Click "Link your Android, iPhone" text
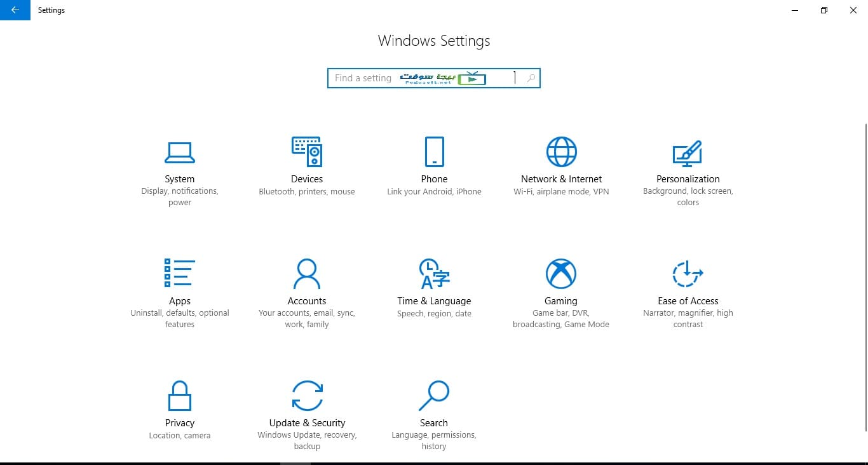The width and height of the screenshot is (868, 465). 434,191
